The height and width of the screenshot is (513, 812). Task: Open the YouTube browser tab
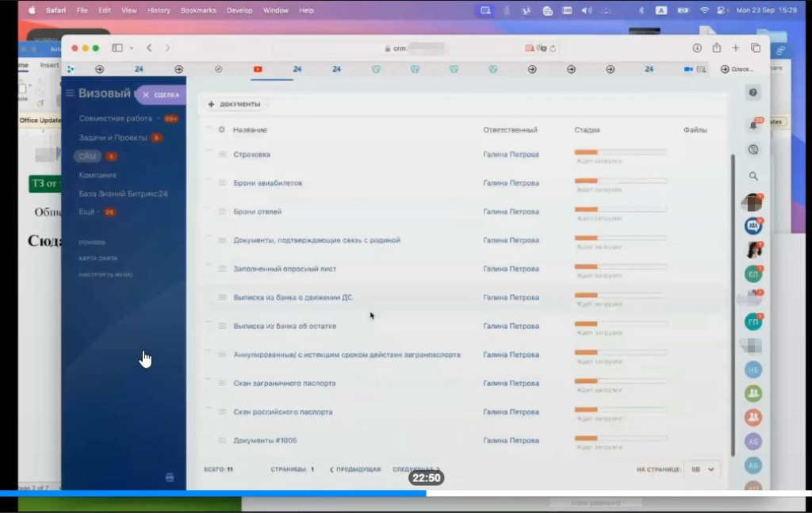click(x=258, y=70)
